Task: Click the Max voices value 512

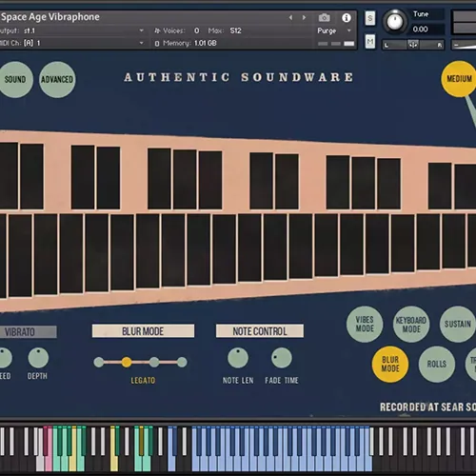Action: pyautogui.click(x=236, y=30)
